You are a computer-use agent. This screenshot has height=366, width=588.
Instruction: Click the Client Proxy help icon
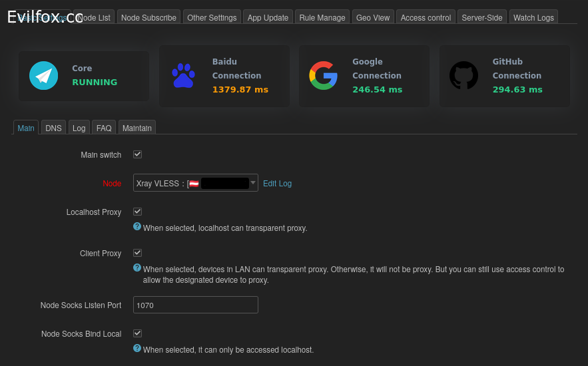pos(137,268)
